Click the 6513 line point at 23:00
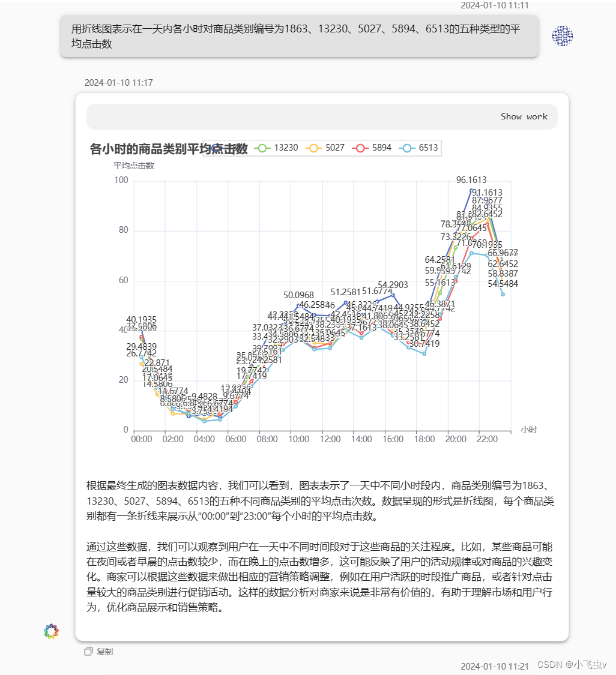This screenshot has width=616, height=675. coord(503,295)
